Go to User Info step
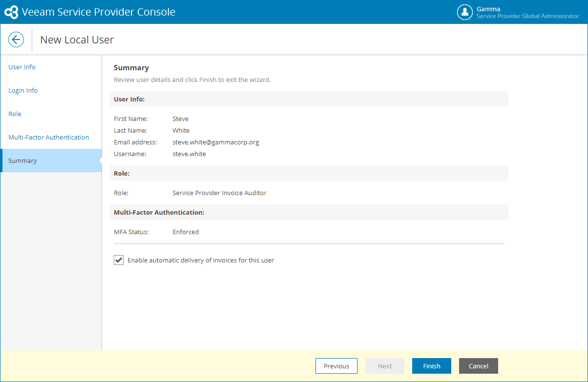Viewport: 588px width, 382px height. coord(22,67)
